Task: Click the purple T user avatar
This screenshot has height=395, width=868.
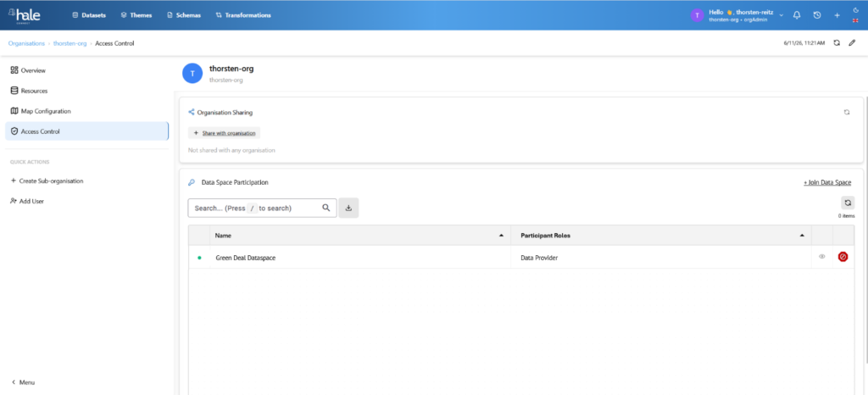Action: click(x=697, y=15)
